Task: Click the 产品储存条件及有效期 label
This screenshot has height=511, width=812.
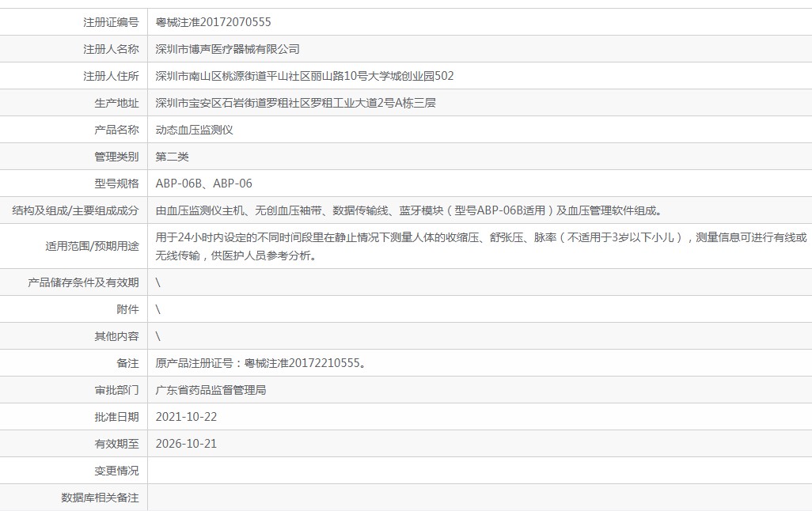Action: coord(83,282)
